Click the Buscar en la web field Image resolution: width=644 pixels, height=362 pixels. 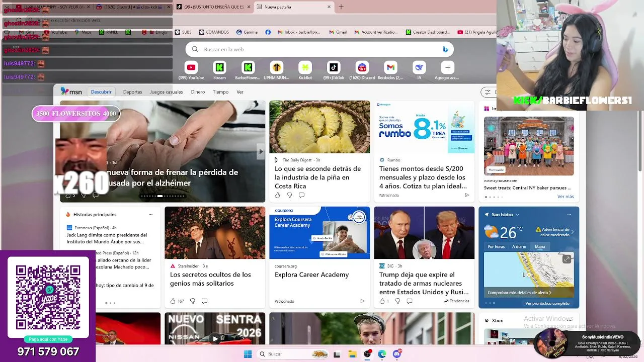(x=319, y=49)
